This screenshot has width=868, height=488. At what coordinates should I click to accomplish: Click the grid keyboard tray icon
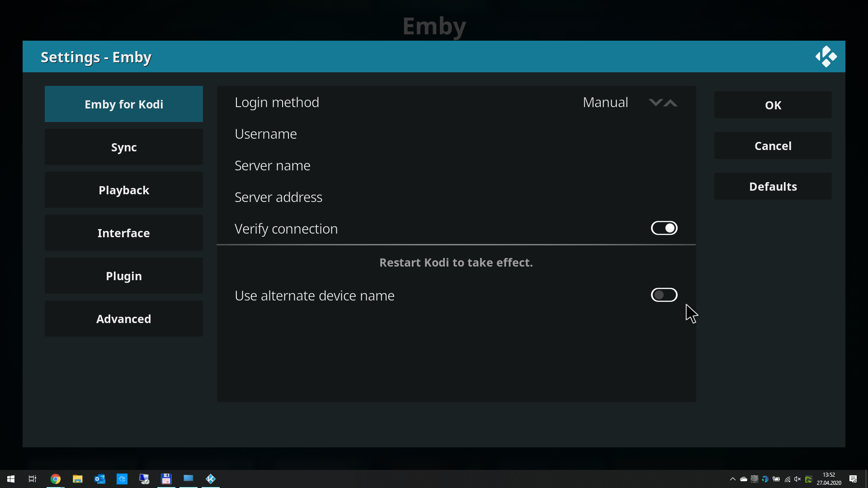(755, 479)
